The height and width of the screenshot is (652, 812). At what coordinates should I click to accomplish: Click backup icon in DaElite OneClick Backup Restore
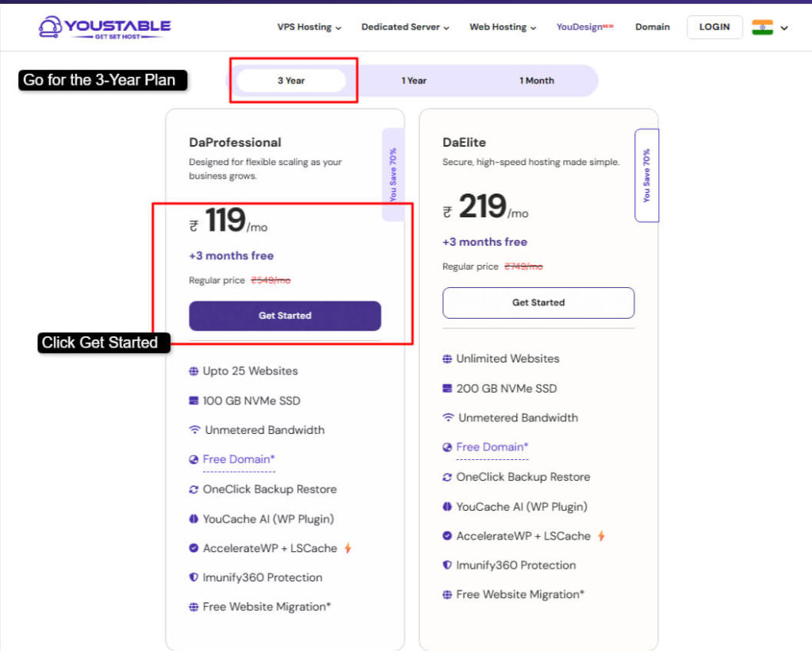[x=447, y=477]
